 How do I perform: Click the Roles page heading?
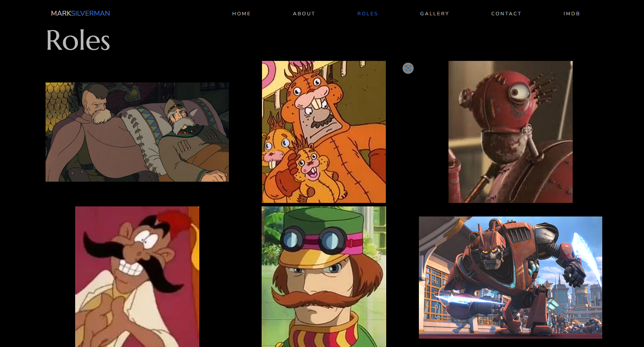[78, 40]
